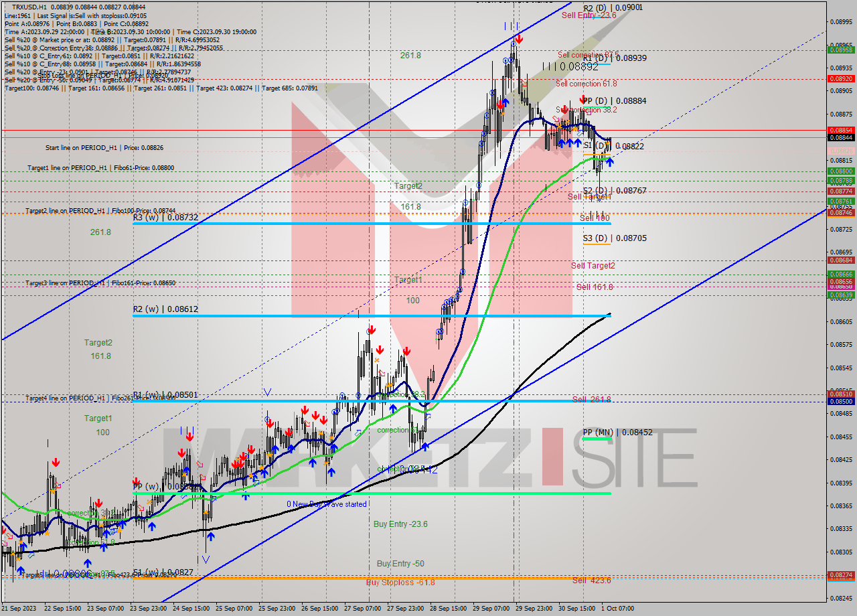The width and height of the screenshot is (857, 616).
Task: Click the 'Sell 161.8' label
Action: point(595,287)
